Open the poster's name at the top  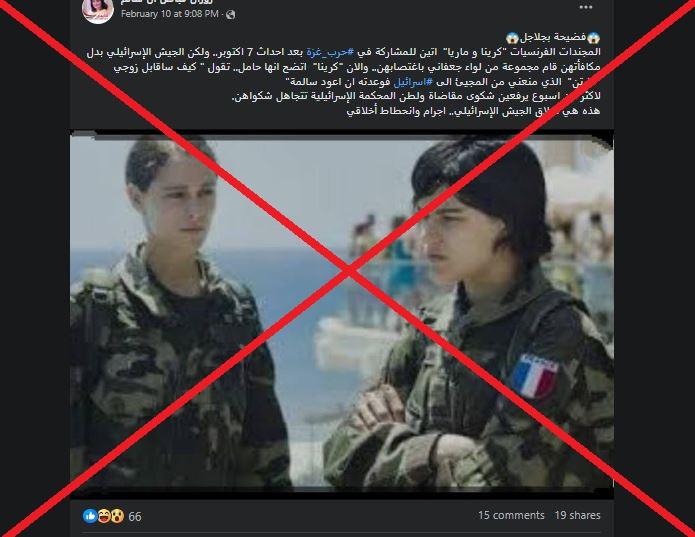point(167,2)
